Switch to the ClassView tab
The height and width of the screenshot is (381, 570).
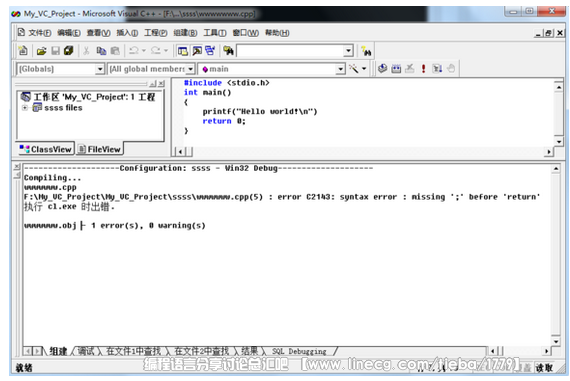[46, 149]
